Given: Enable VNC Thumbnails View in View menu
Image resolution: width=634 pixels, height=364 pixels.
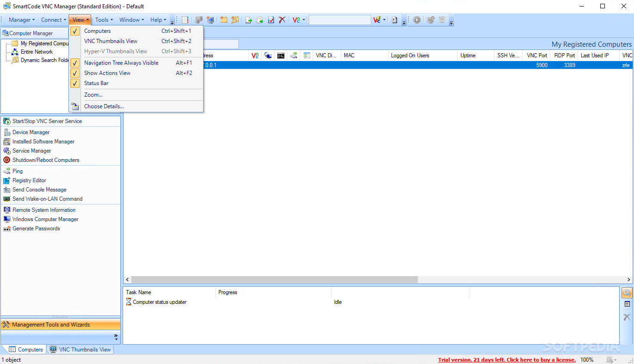Looking at the screenshot, I should (x=137, y=41).
